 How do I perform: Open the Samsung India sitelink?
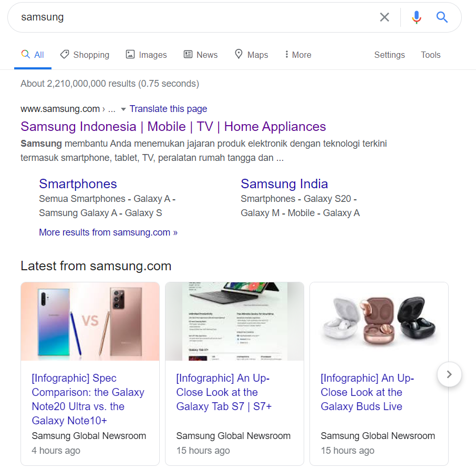(x=284, y=183)
